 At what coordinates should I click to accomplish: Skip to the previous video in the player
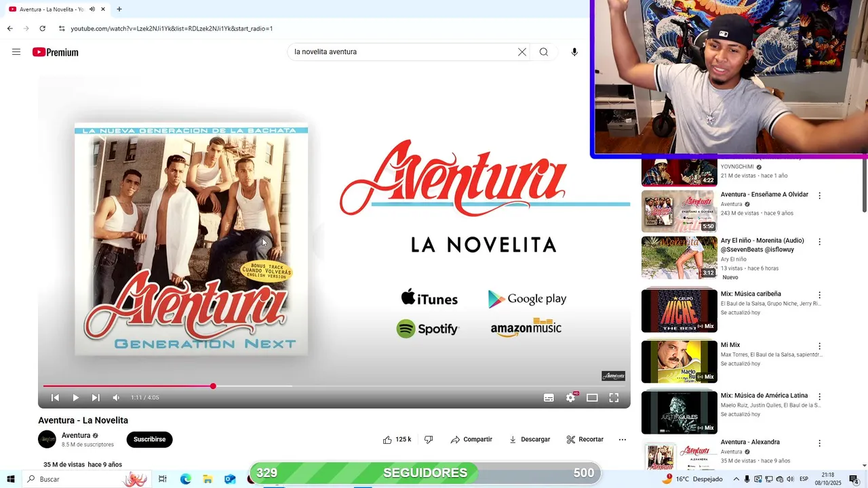(x=55, y=398)
